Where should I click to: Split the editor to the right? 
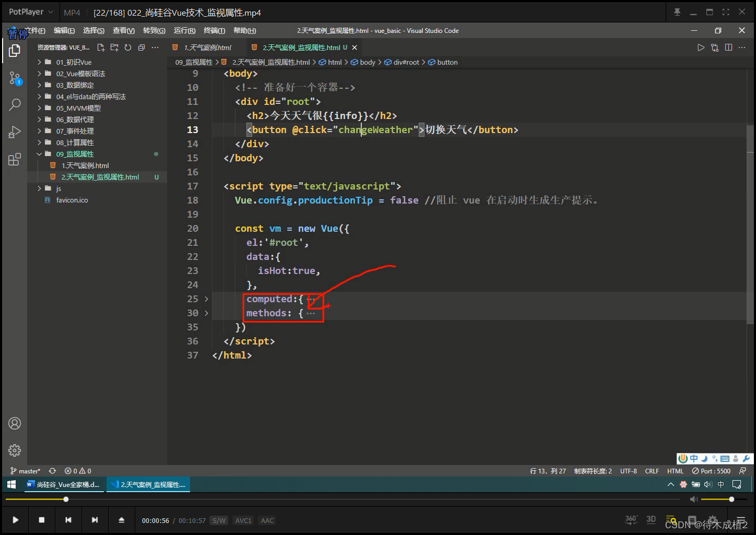pos(729,47)
